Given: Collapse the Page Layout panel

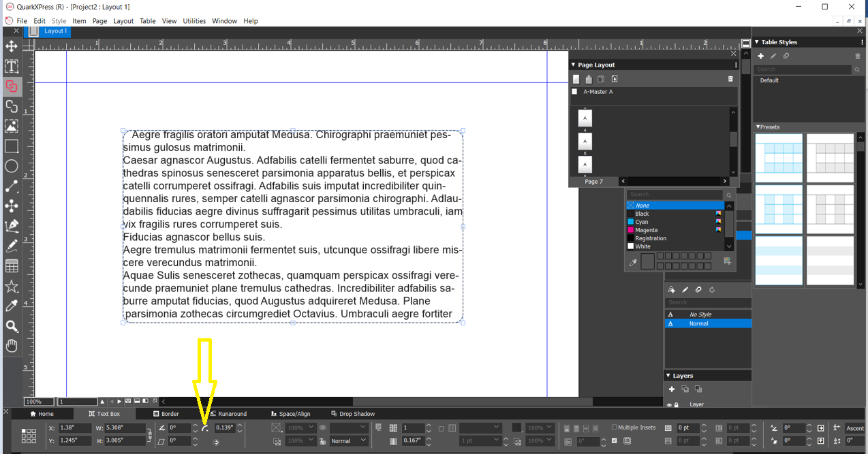Looking at the screenshot, I should [573, 66].
